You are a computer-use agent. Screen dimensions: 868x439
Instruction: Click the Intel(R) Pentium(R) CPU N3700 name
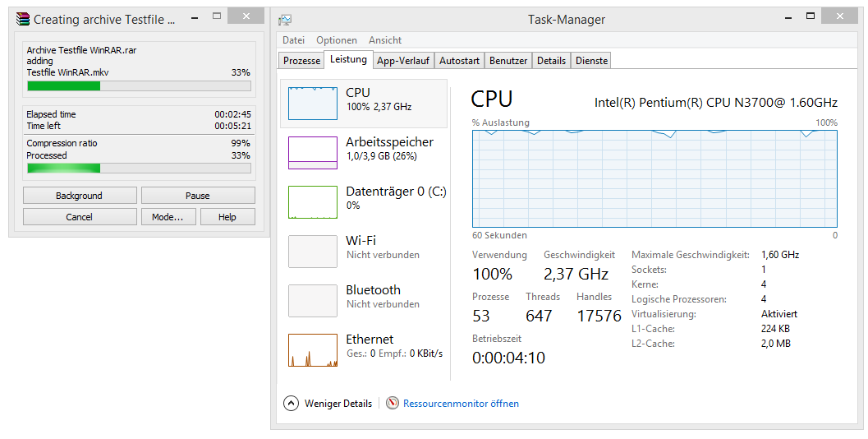point(716,103)
